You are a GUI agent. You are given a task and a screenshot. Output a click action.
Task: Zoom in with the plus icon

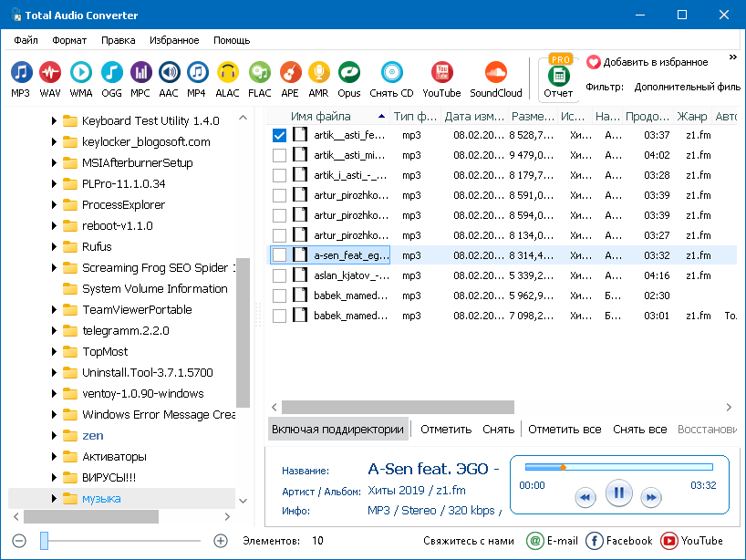[x=221, y=541]
